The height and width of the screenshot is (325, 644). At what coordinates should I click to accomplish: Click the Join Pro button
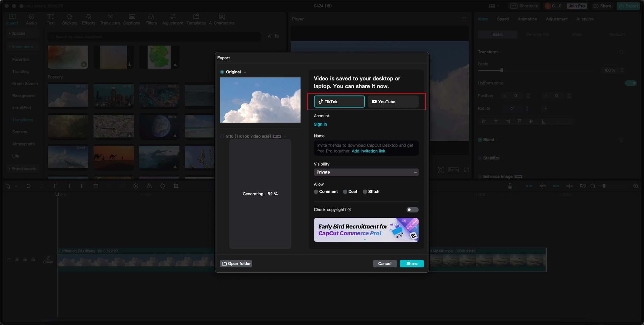pos(577,6)
